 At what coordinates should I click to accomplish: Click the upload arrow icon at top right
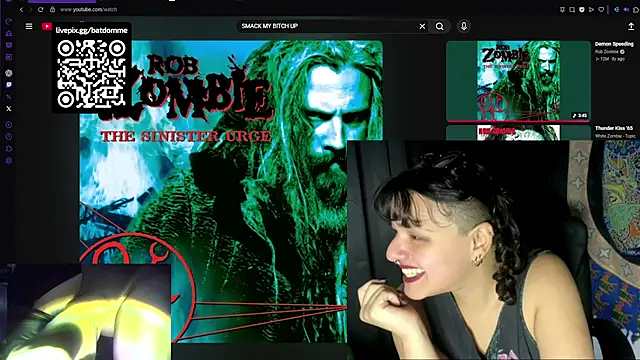tap(631, 26)
